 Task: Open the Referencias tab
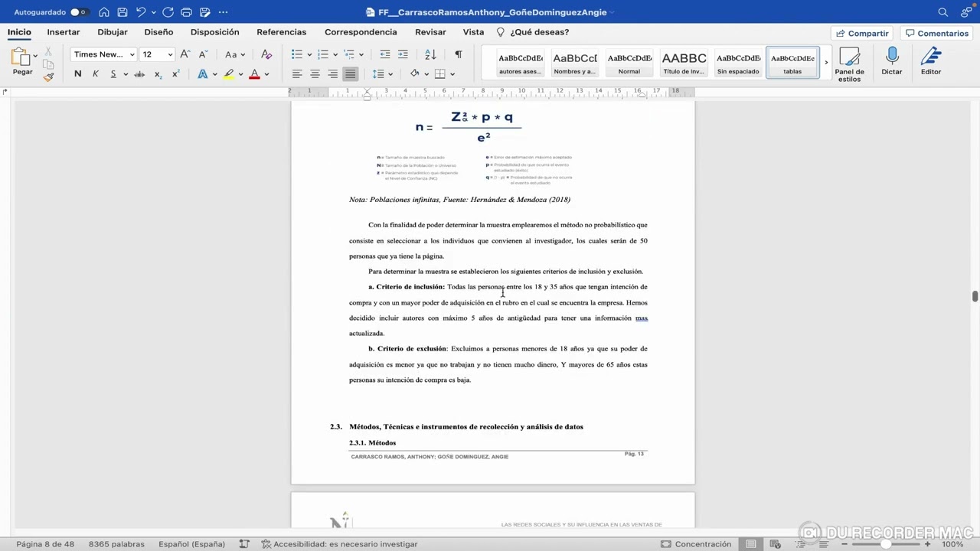pyautogui.click(x=281, y=32)
